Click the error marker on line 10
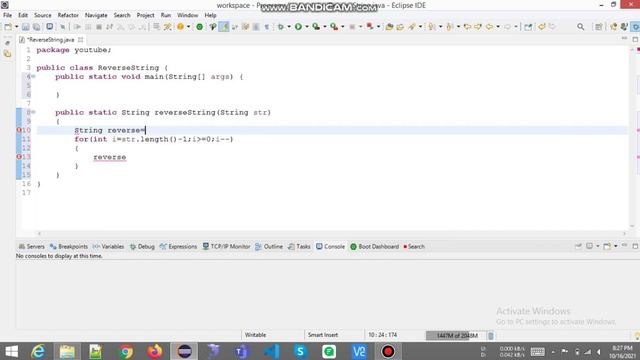This screenshot has height=360, width=640. (19, 130)
